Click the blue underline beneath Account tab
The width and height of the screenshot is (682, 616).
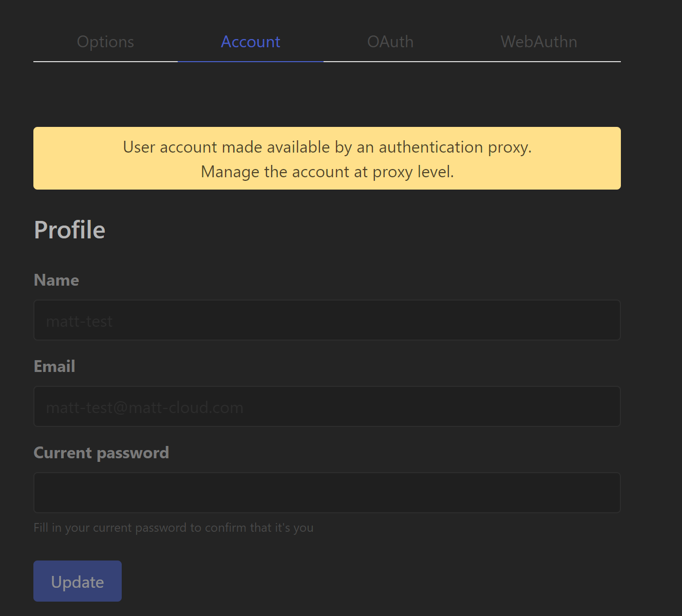click(x=251, y=61)
